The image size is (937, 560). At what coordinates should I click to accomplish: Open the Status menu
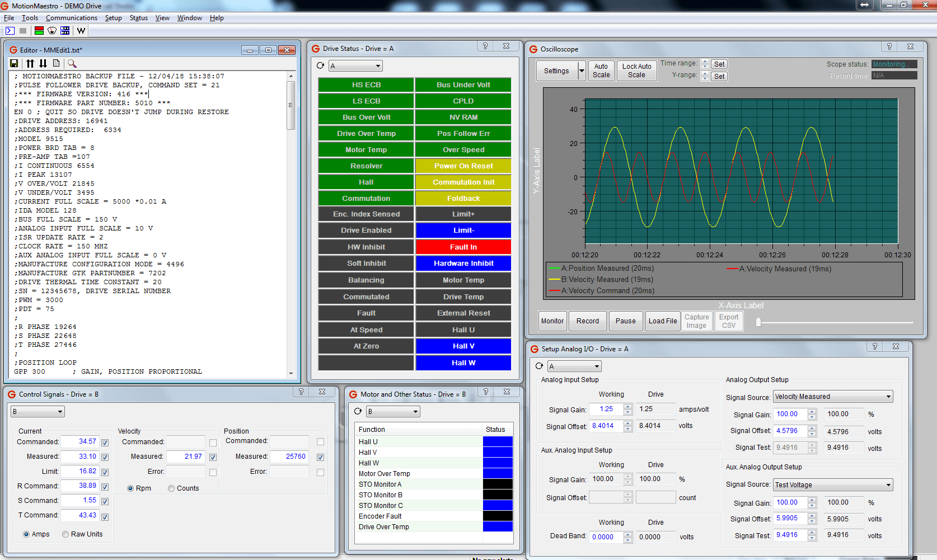[x=139, y=18]
